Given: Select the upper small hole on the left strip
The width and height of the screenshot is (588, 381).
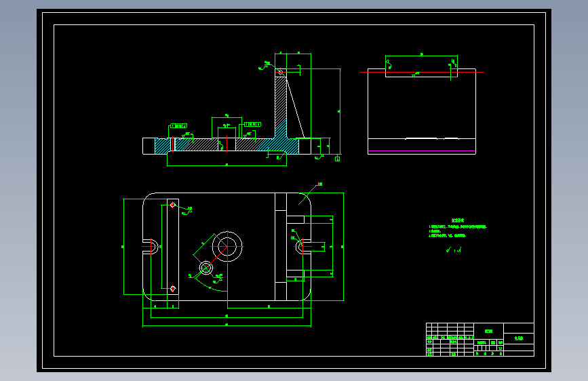Looking at the screenshot, I should (173, 205).
